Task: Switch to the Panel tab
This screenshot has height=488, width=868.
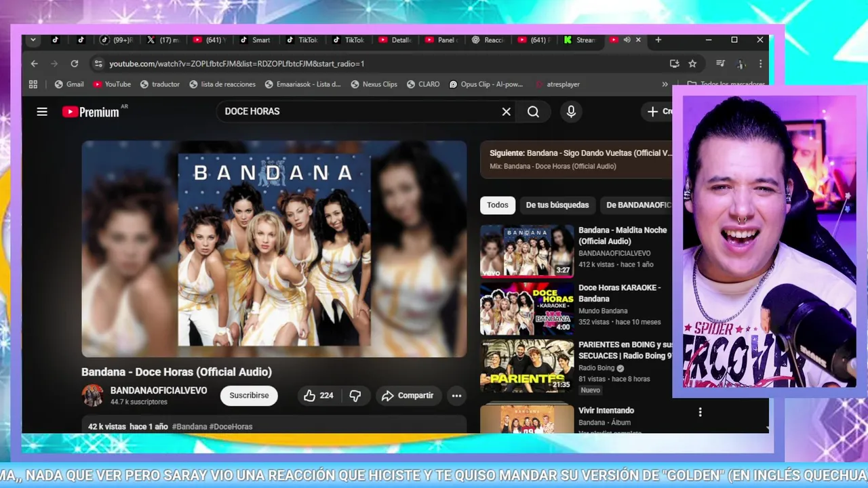Action: point(442,40)
